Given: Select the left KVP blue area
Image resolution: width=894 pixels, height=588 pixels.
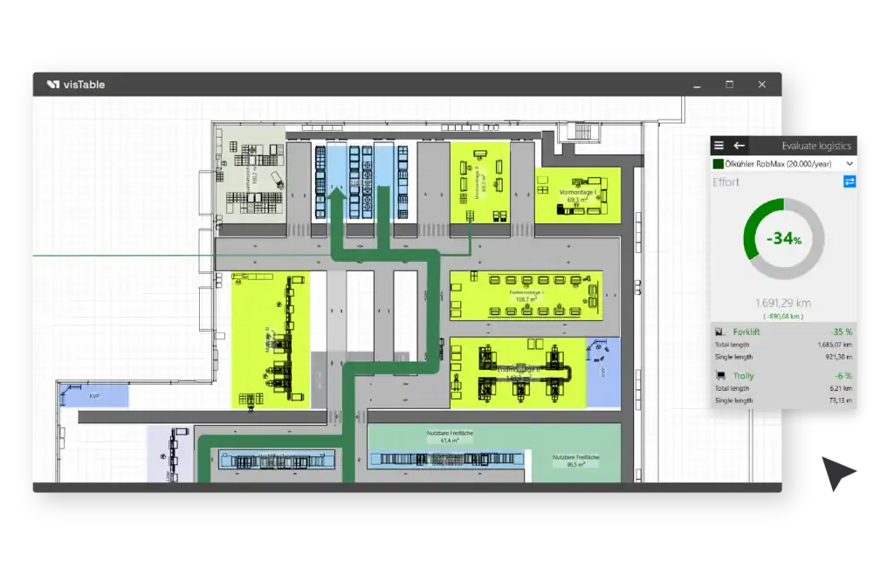Looking at the screenshot, I should click(x=94, y=395).
